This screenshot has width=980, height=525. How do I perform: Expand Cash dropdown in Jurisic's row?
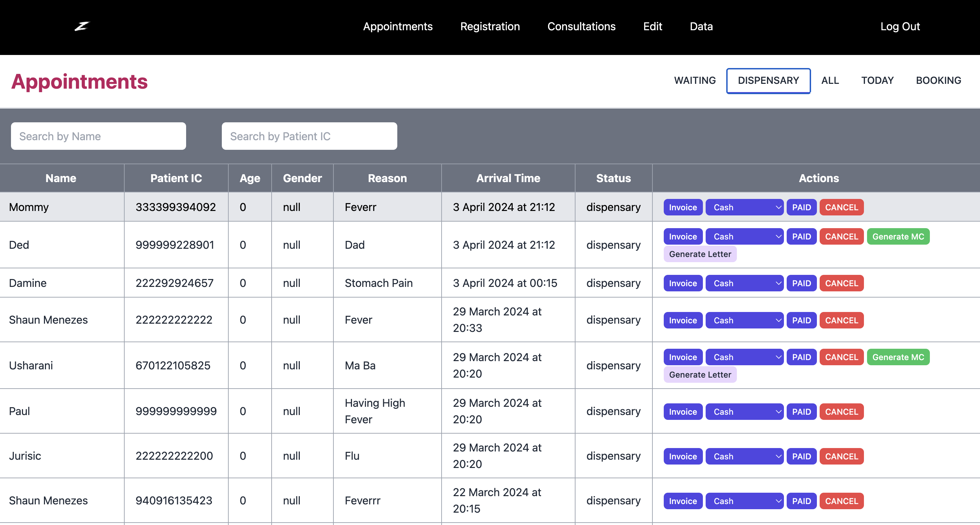(744, 456)
